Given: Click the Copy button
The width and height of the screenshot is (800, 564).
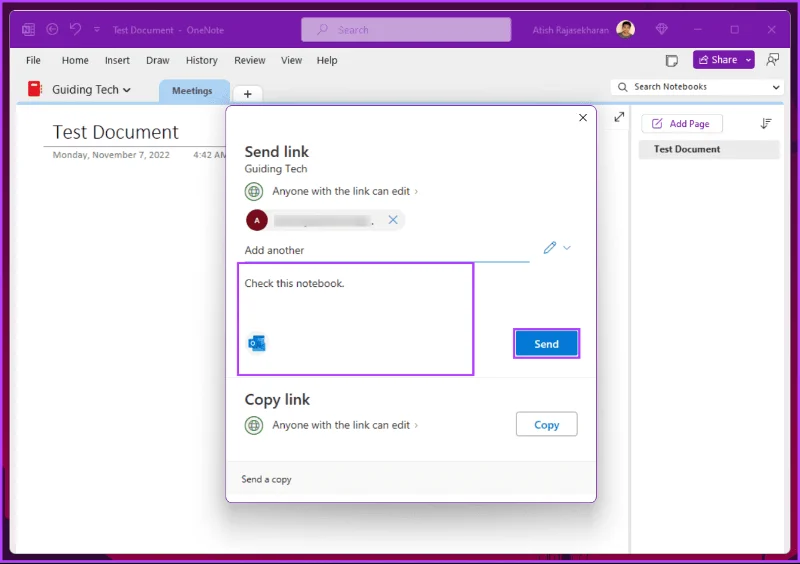Looking at the screenshot, I should click(x=546, y=424).
